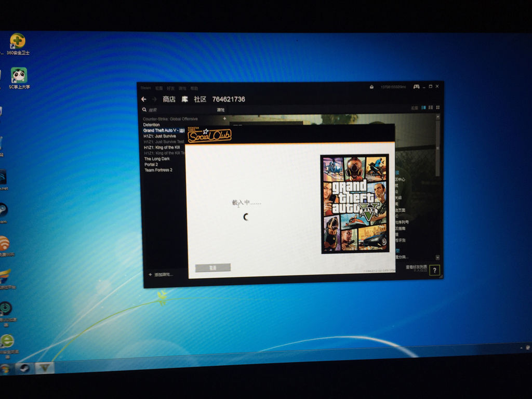Select H1Z1: Just Survive Test Server entry
532x399 pixels.
coord(164,142)
